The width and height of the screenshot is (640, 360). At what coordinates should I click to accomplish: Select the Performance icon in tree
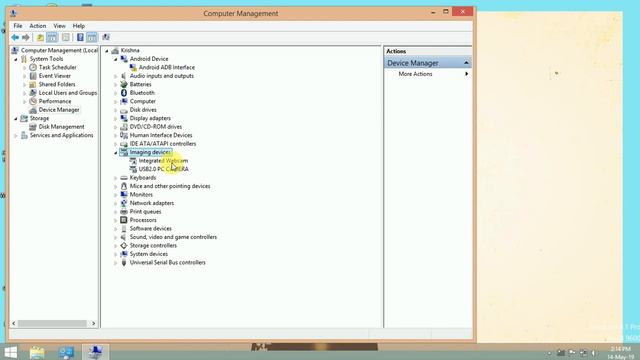click(33, 101)
